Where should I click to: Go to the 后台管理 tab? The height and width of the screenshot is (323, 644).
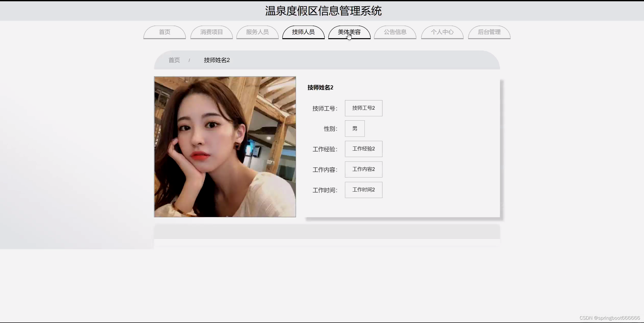[489, 32]
